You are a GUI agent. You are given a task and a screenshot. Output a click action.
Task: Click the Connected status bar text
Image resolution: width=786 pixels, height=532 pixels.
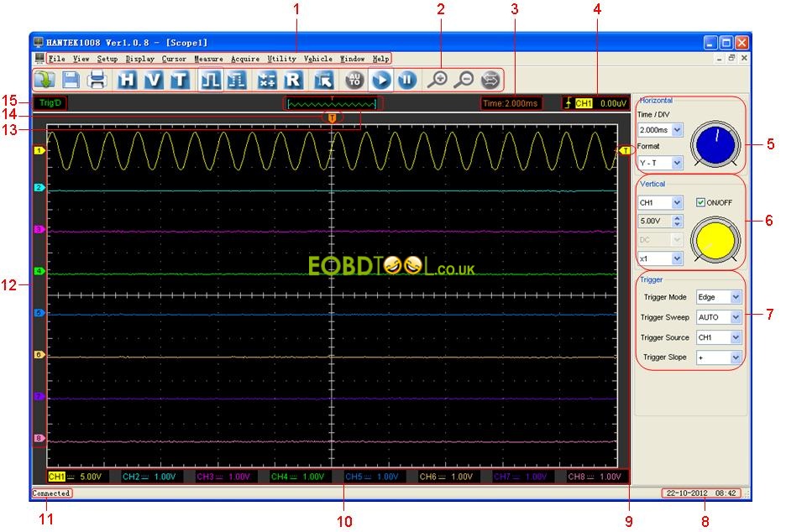coord(51,493)
